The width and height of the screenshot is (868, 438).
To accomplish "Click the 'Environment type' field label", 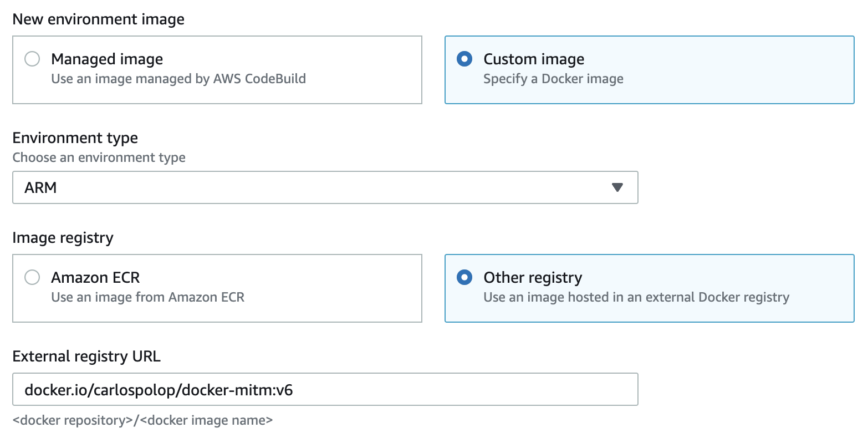I will (75, 137).
